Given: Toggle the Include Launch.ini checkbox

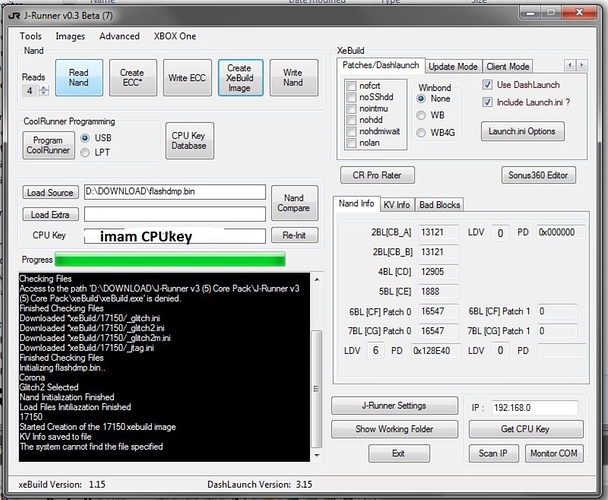Looking at the screenshot, I should click(x=487, y=102).
